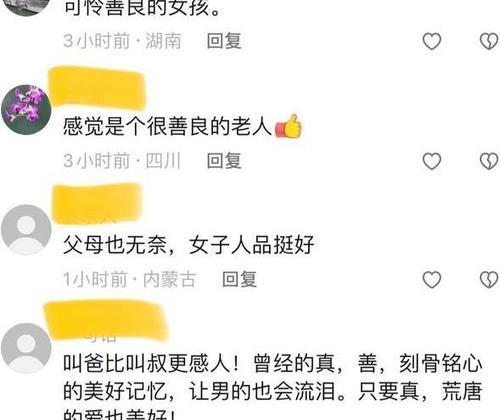
Task: Like the 内蒙古 comment with heart icon
Action: tap(432, 279)
